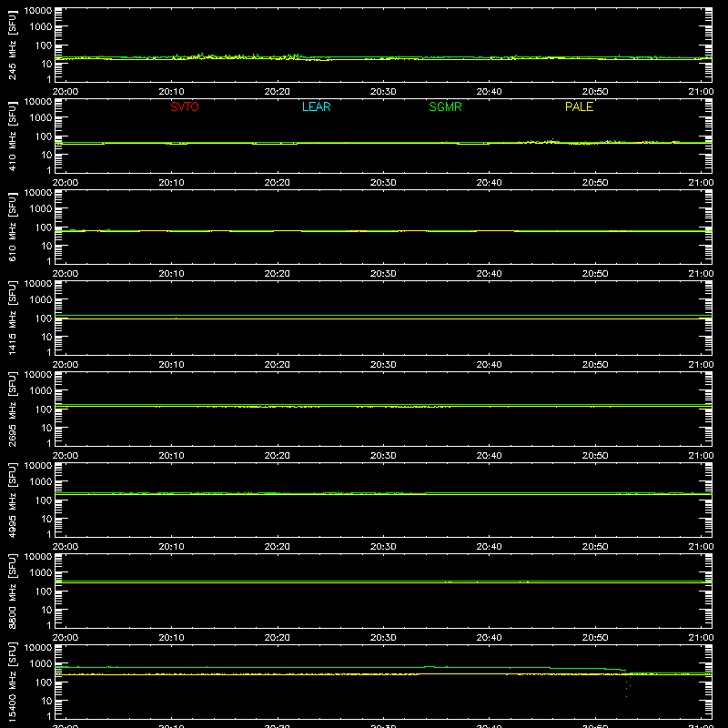Click the cyan LEAR station label
Image resolution: width=728 pixels, height=728 pixels.
click(x=316, y=106)
